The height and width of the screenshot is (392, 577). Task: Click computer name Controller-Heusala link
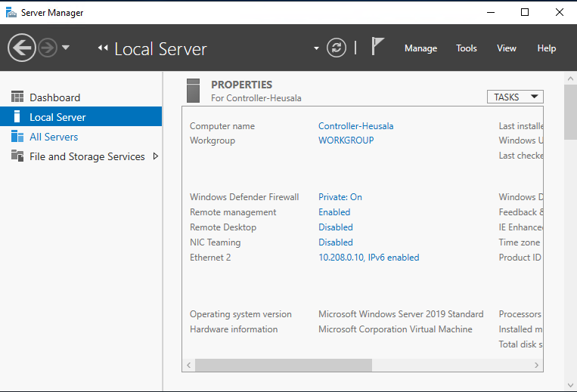click(x=356, y=126)
